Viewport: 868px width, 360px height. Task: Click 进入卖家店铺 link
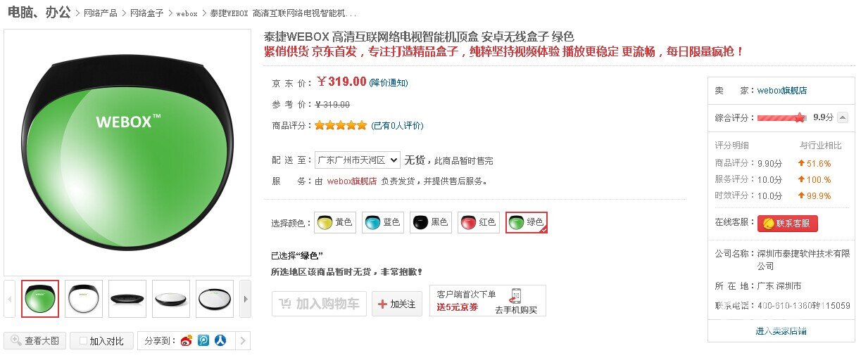point(781,331)
